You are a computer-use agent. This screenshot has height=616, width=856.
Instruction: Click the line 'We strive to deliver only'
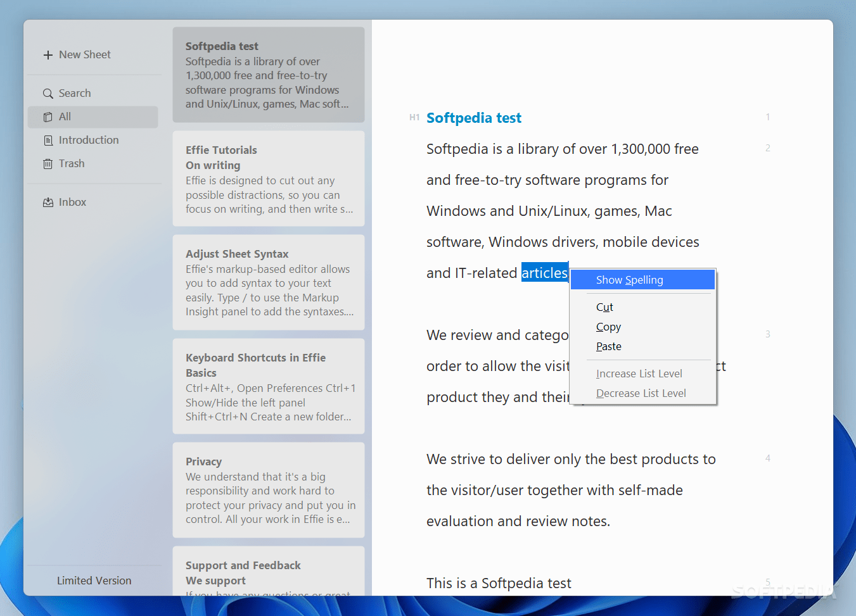(x=571, y=459)
